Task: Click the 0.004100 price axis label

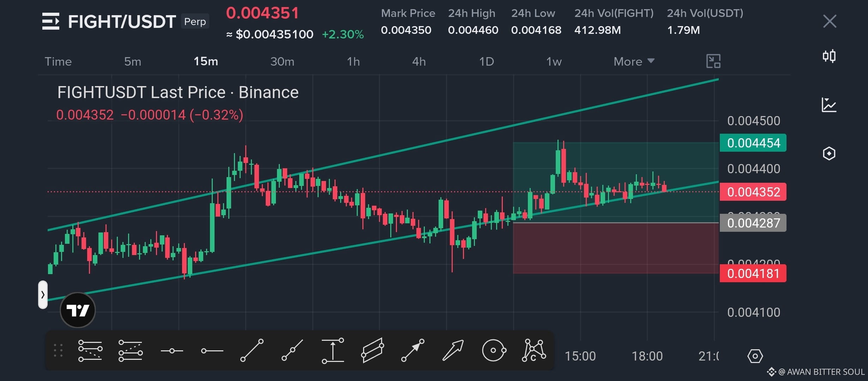Action: [754, 312]
